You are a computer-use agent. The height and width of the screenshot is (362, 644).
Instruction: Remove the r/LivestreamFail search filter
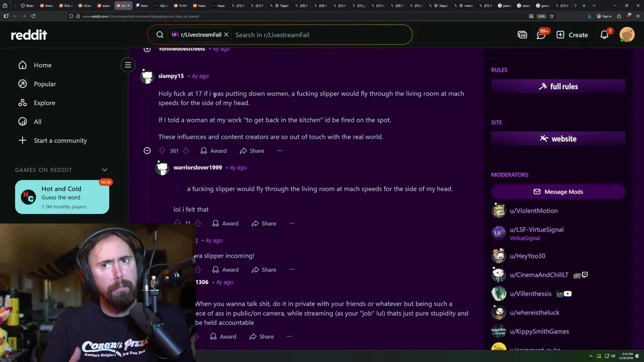(x=226, y=35)
